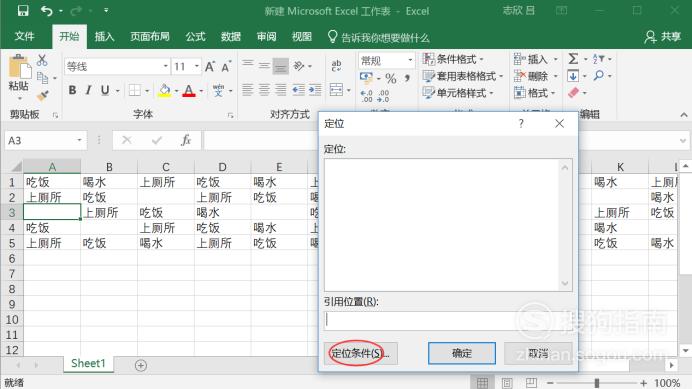
Task: Click the Paste icon
Action: tap(19, 68)
